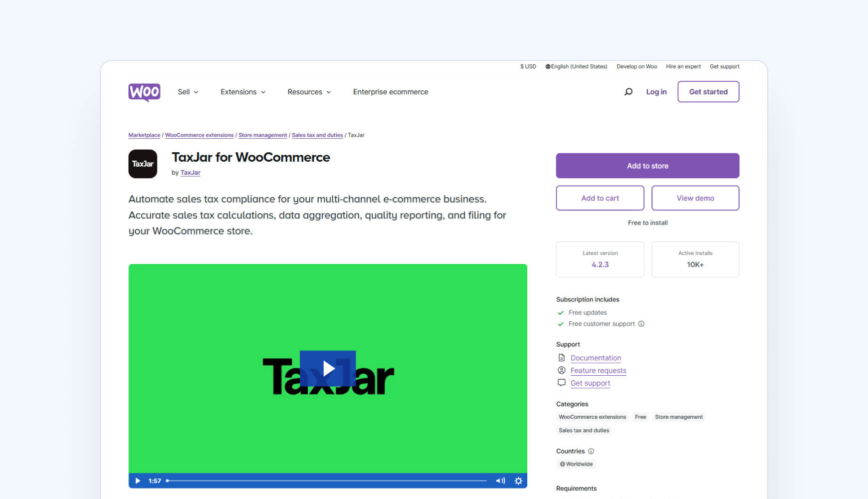Click Get support in top bar
This screenshot has height=499, width=868.
pos(724,66)
